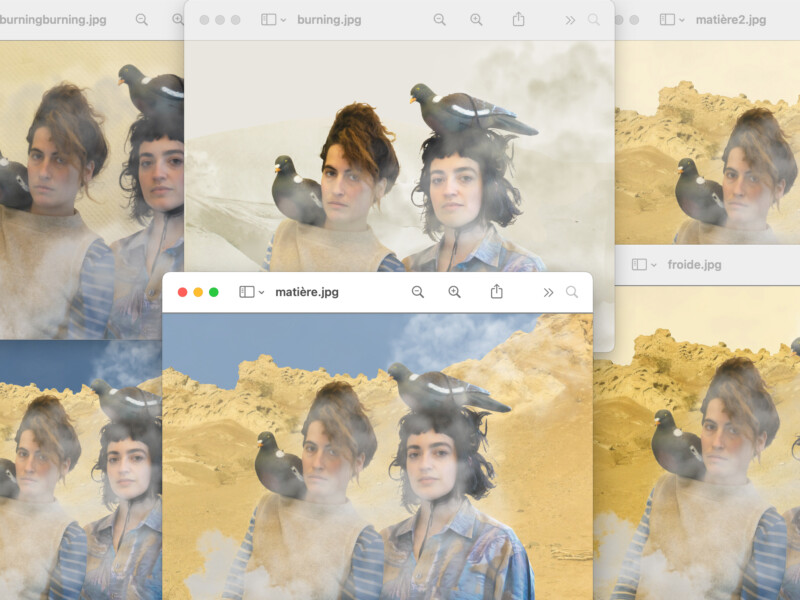Open search in the matière.jpg window
The width and height of the screenshot is (800, 600).
(572, 292)
